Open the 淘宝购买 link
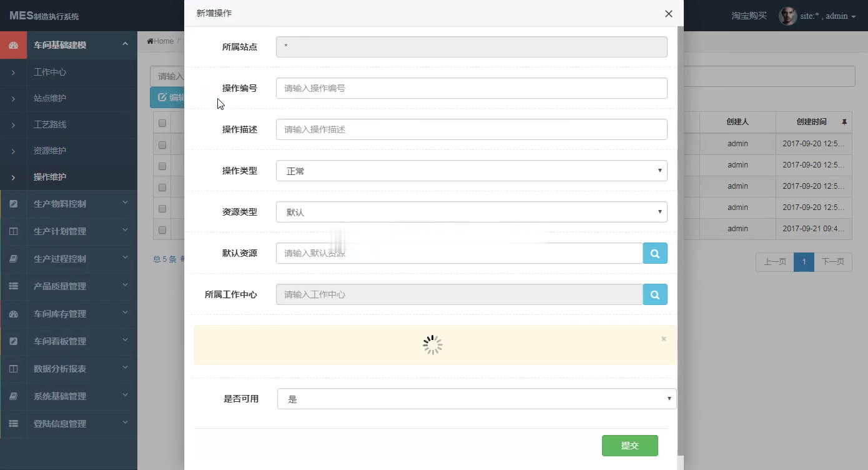The width and height of the screenshot is (868, 470). [x=749, y=16]
